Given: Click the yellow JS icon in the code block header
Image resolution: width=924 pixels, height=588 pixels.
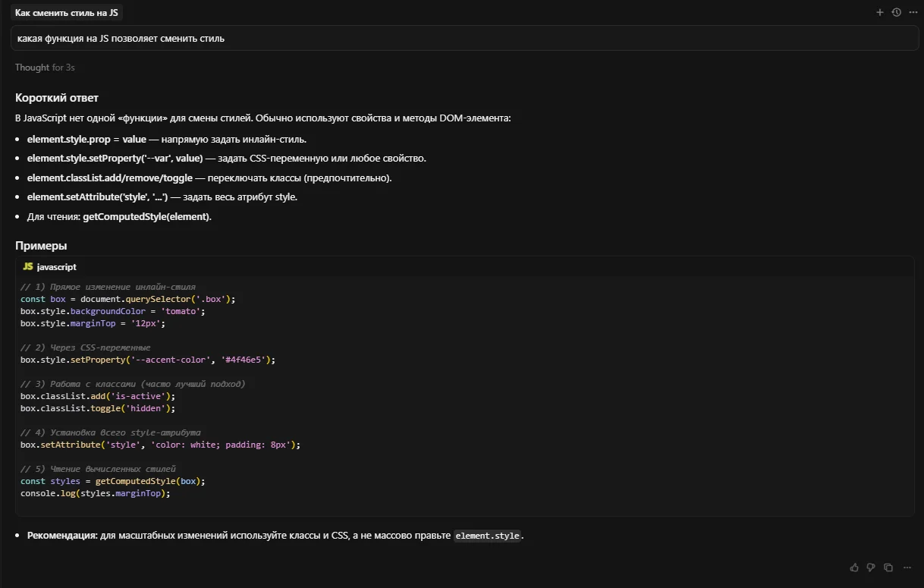Looking at the screenshot, I should tap(28, 267).
